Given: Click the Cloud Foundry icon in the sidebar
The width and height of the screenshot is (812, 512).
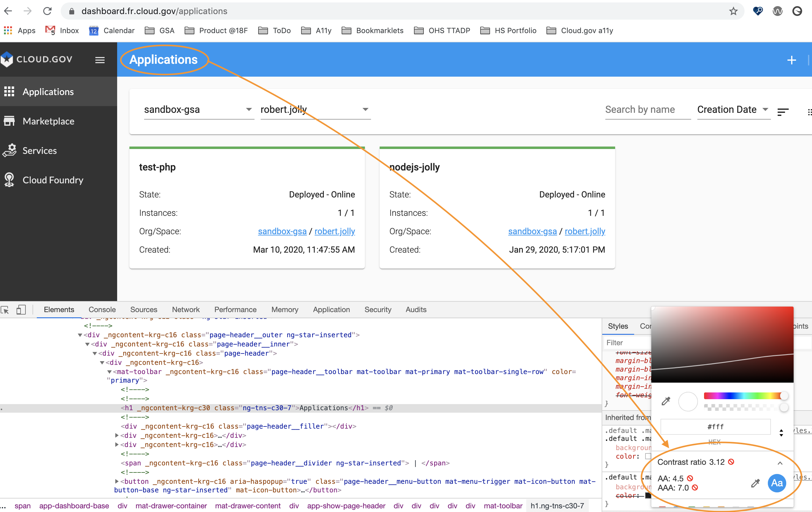Looking at the screenshot, I should (x=9, y=180).
